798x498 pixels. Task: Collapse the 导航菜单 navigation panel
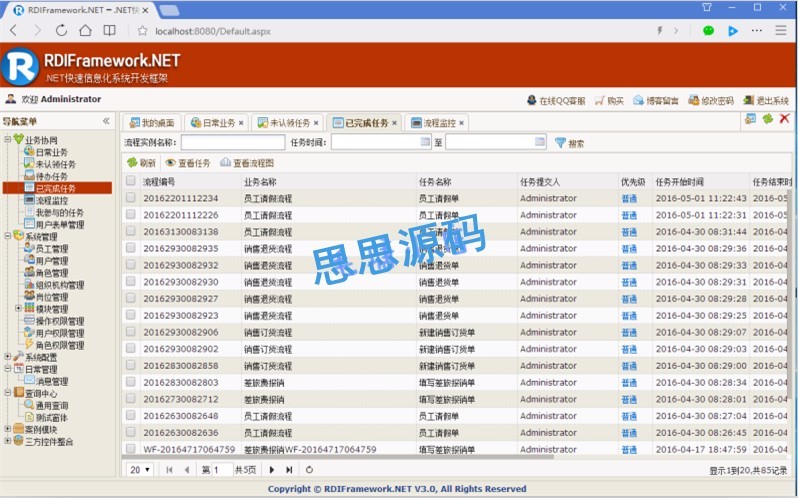coord(106,121)
